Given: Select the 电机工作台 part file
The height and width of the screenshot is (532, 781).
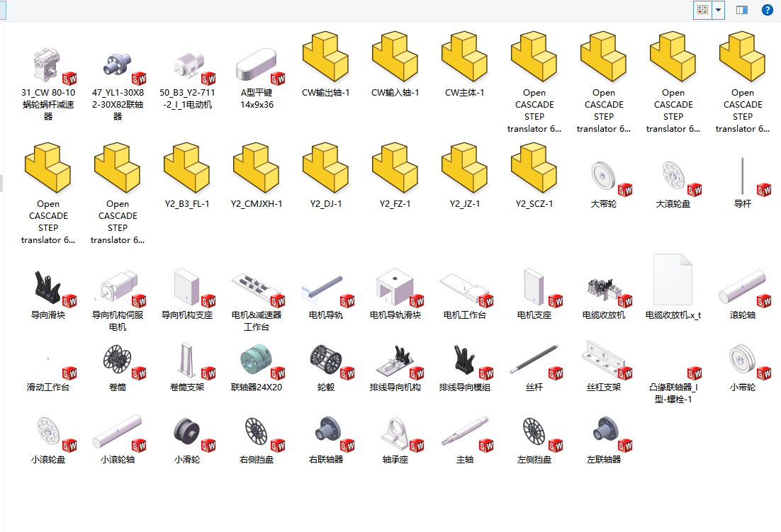Looking at the screenshot, I should coord(465,288).
